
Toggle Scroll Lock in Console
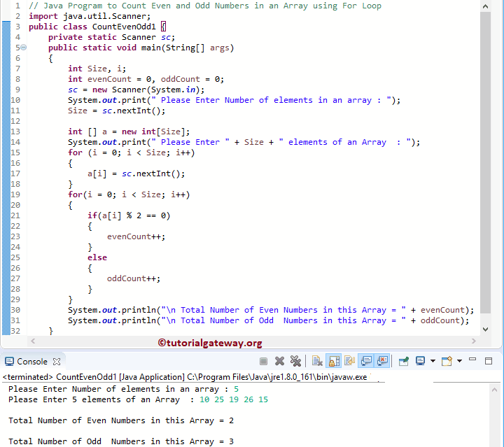click(x=334, y=361)
